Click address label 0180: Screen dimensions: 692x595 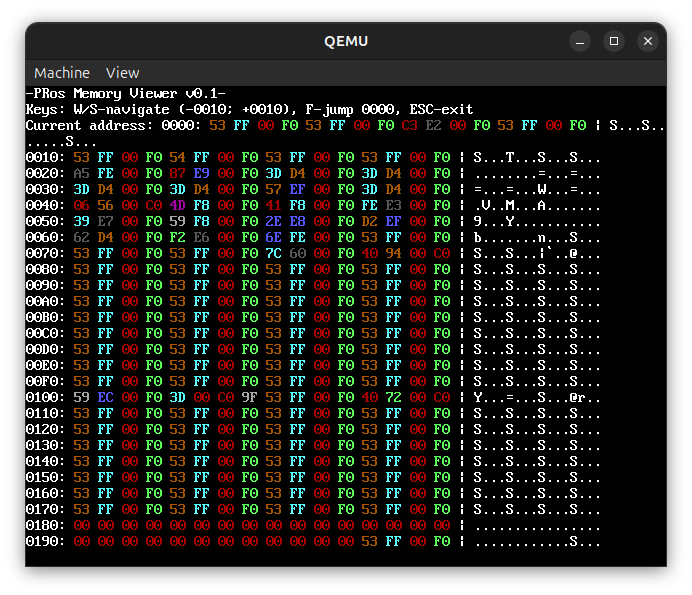pos(45,525)
